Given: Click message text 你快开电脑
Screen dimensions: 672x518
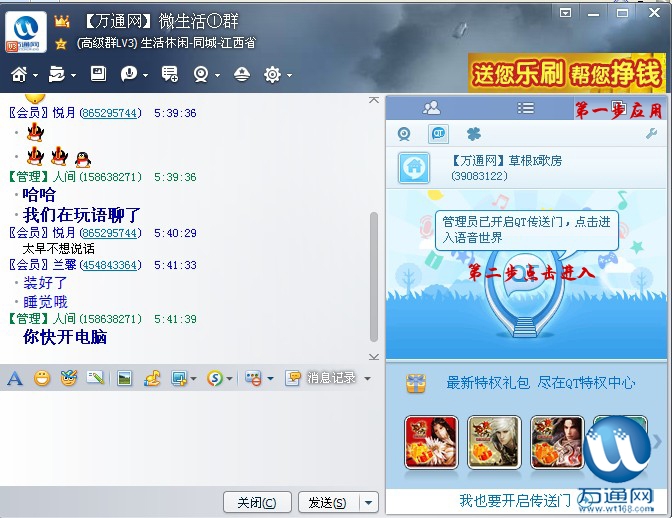Looking at the screenshot, I should pyautogui.click(x=65, y=337).
